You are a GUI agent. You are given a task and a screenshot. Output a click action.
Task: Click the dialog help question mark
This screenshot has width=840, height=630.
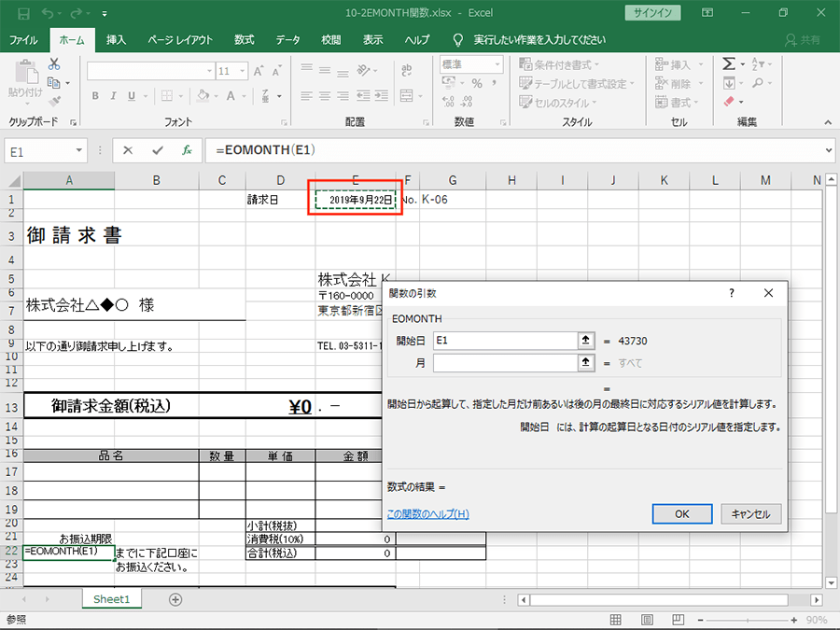[731, 293]
